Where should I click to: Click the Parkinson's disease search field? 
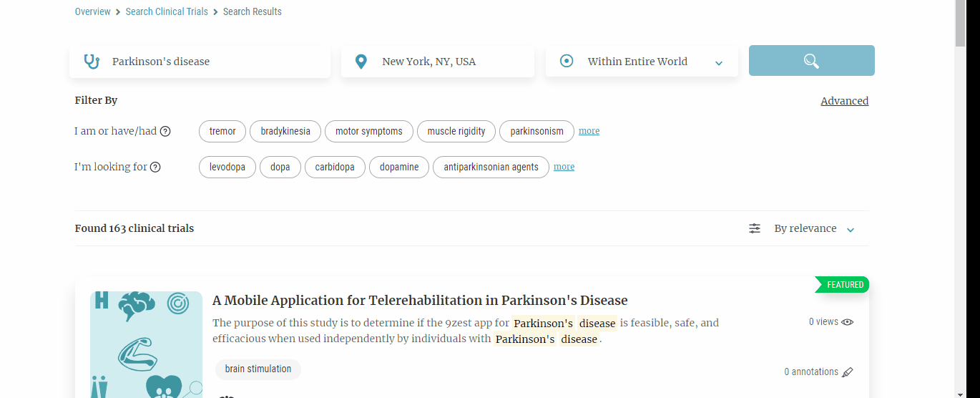click(x=215, y=62)
